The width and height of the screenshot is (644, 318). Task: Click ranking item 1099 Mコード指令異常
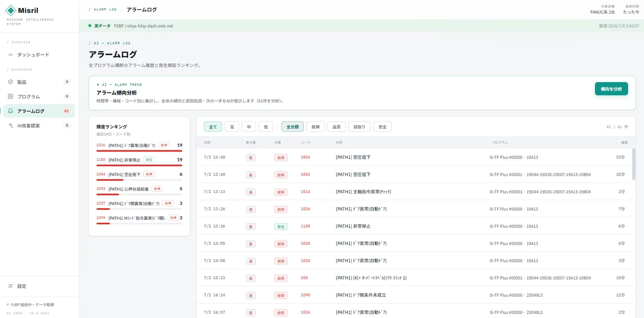pos(139,220)
